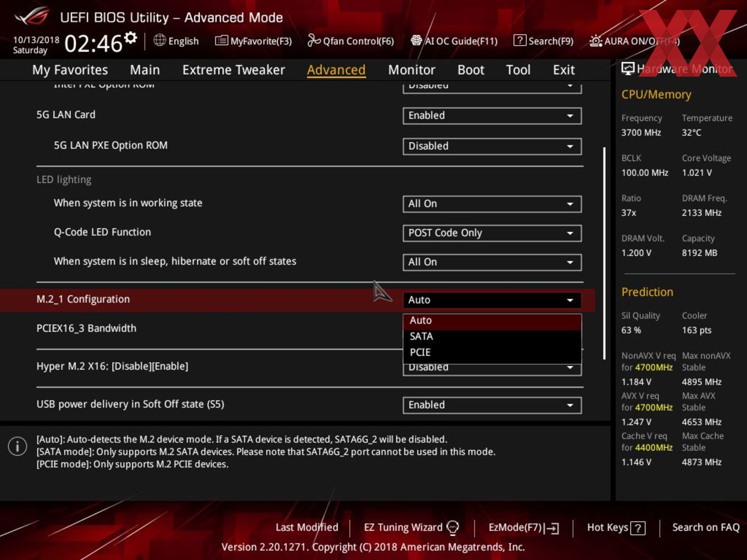Open AI OC Guide icon

416,41
